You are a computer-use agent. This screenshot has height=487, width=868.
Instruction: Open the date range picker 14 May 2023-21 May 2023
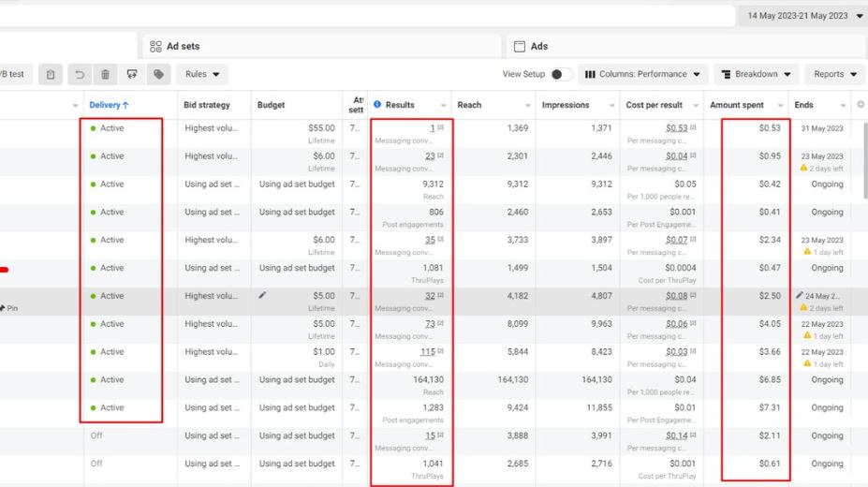point(803,16)
